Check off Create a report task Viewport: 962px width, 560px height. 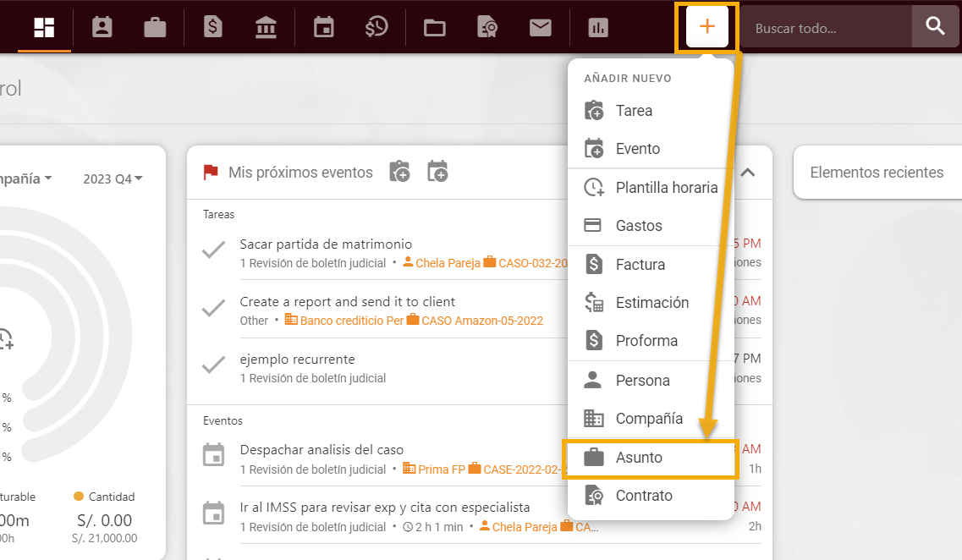(x=213, y=308)
